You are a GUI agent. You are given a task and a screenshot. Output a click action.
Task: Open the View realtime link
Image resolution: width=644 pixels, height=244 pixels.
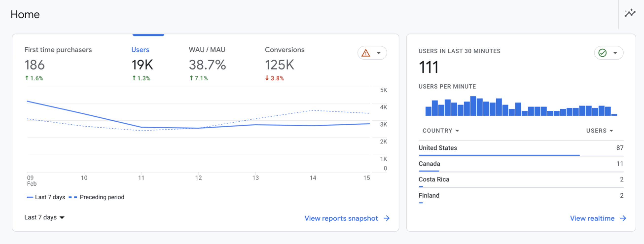(x=592, y=218)
